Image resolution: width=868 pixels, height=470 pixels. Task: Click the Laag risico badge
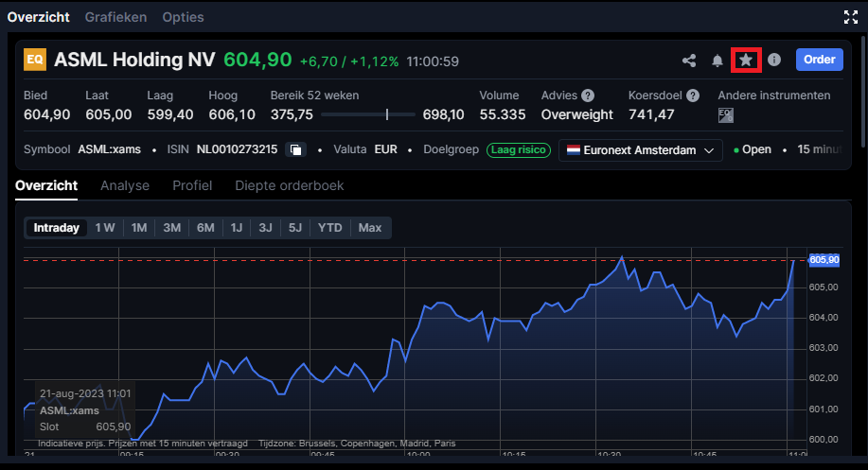(518, 150)
